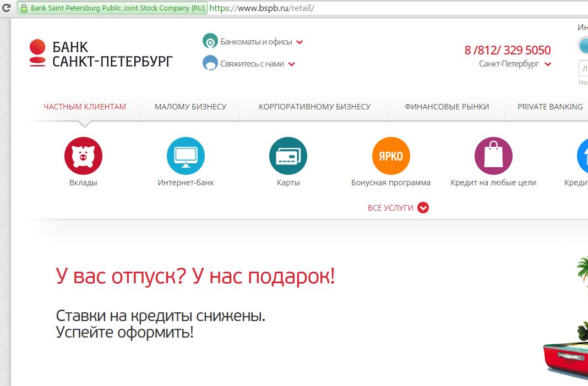588x386 pixels.
Task: Open Интернет-банк monitor icon
Action: [x=186, y=156]
